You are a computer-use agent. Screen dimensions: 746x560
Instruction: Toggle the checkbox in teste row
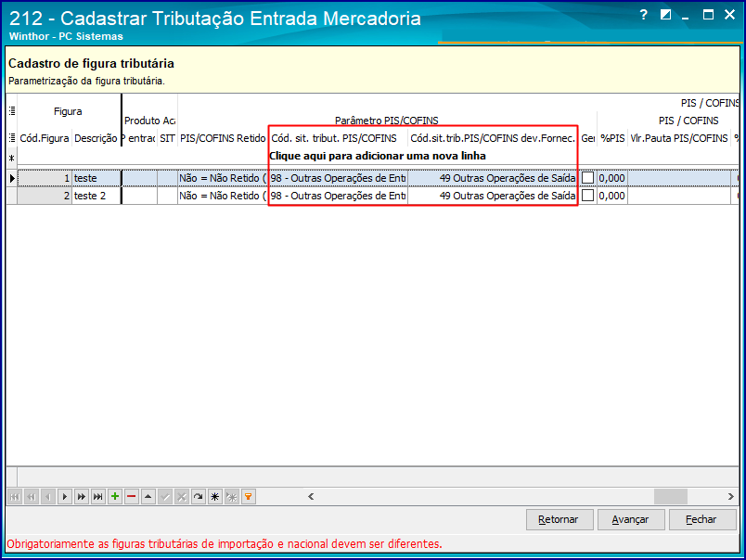[588, 178]
